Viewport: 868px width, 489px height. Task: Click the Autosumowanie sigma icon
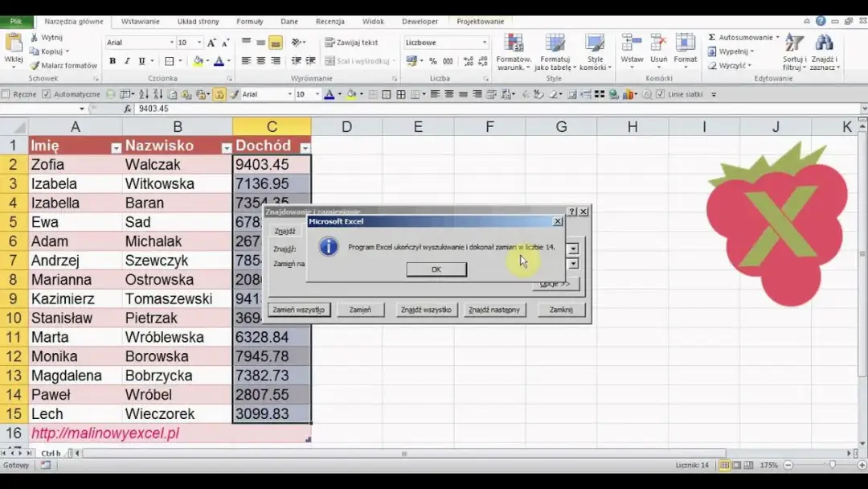pos(712,38)
